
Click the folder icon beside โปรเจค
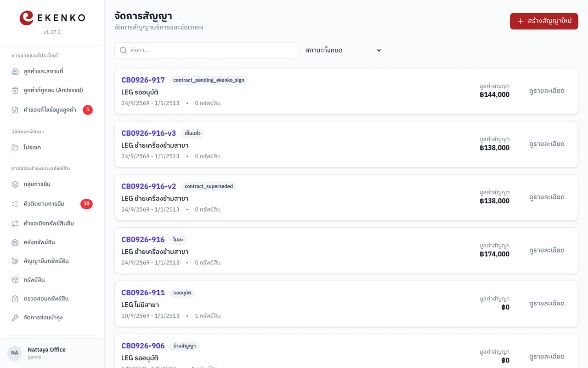click(15, 147)
